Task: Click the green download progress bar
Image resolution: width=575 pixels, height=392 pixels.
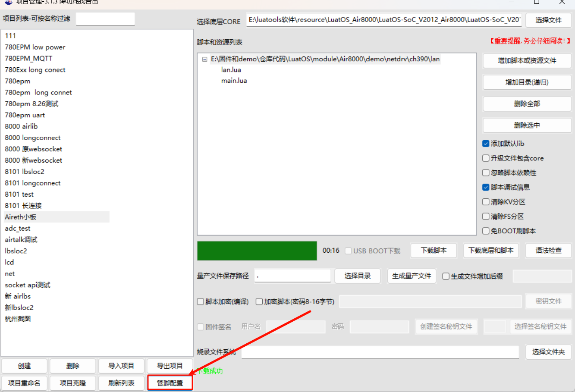Action: pyautogui.click(x=257, y=251)
